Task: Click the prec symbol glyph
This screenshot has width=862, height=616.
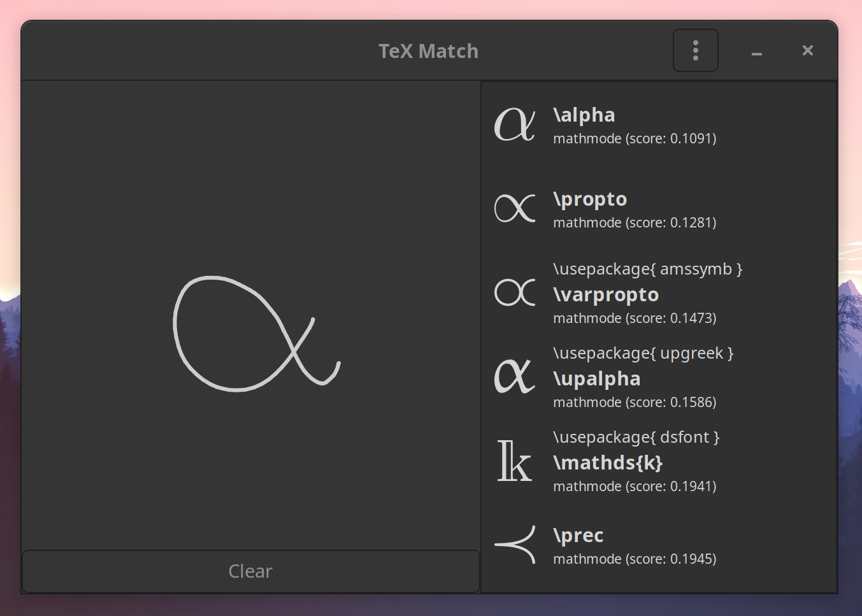Action: [515, 545]
